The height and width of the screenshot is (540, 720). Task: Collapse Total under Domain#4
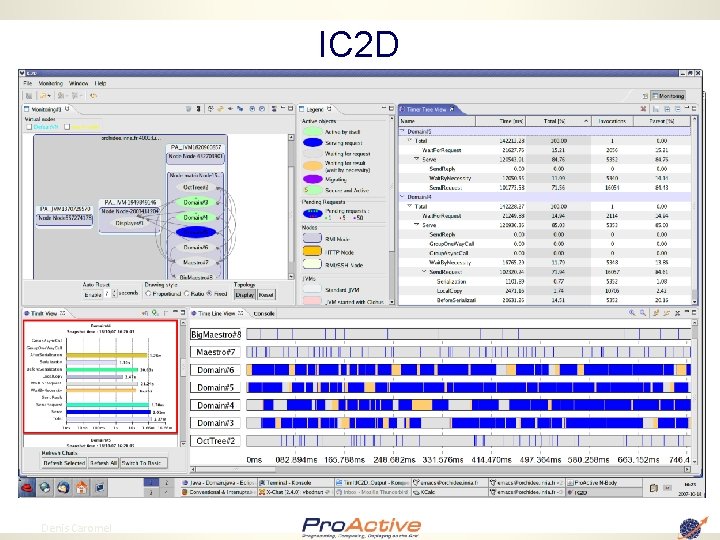[410, 206]
